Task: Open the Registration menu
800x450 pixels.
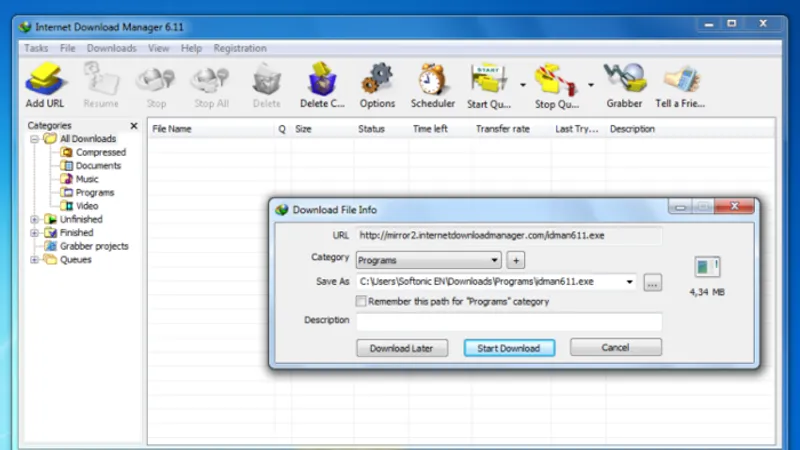Action: (240, 48)
